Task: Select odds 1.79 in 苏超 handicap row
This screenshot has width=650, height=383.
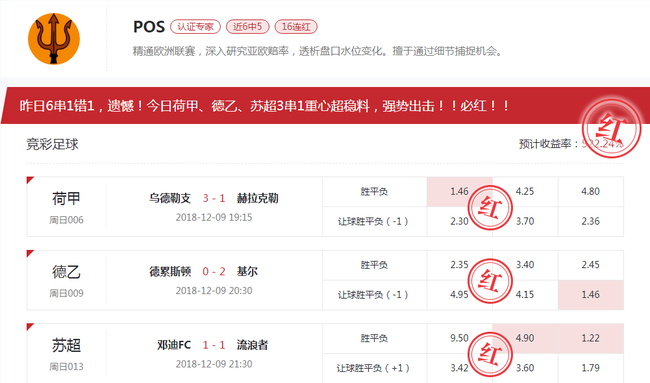Action: pos(591,368)
